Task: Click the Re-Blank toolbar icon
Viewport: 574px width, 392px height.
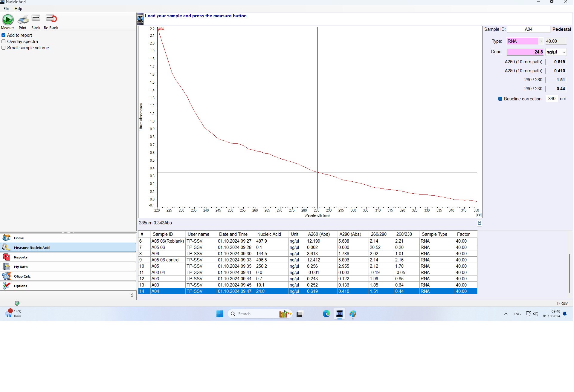Action: pos(51,19)
